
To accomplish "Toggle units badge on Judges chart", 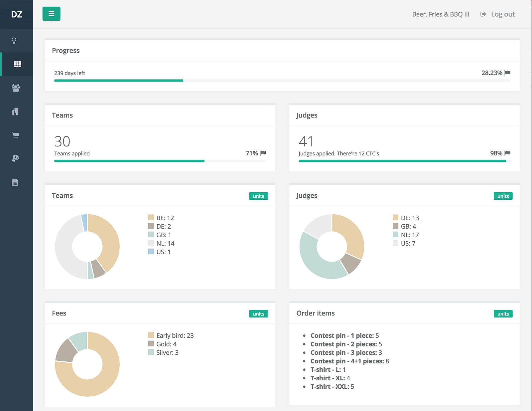I will (x=503, y=196).
